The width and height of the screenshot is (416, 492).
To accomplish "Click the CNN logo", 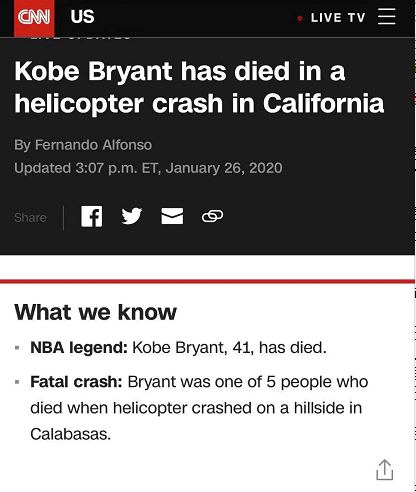I will [x=34, y=17].
